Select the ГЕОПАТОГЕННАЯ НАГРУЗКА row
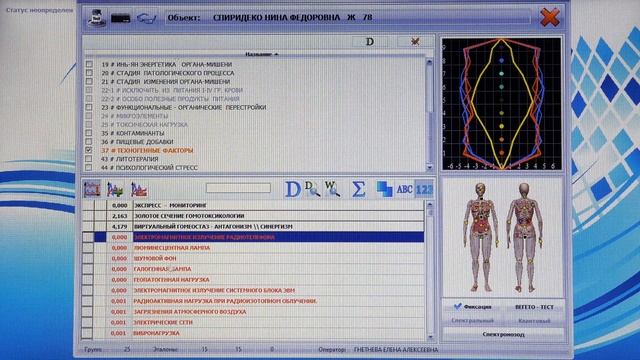 pos(253,280)
